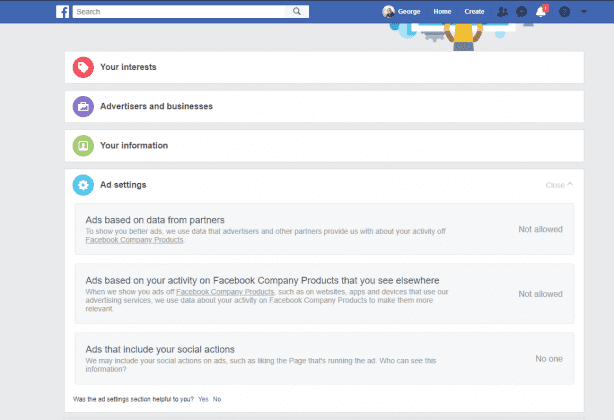Click the Facebook logo icon

click(63, 11)
